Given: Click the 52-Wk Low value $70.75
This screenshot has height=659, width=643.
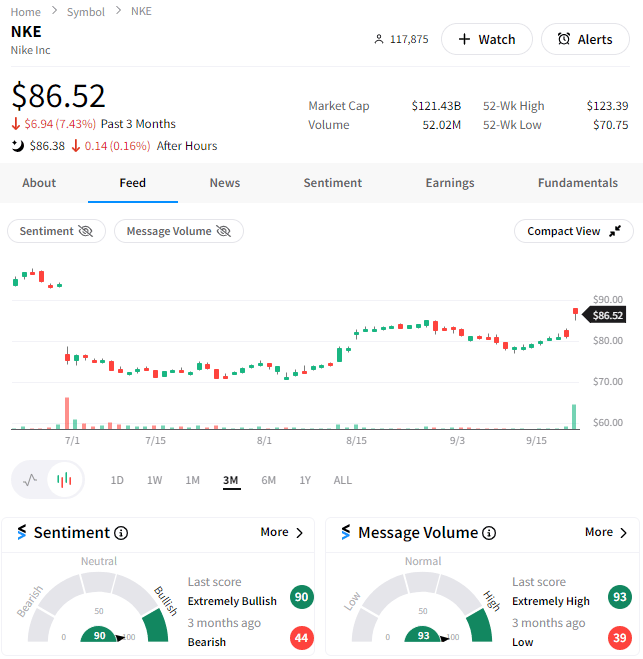Looking at the screenshot, I should click(x=610, y=125).
